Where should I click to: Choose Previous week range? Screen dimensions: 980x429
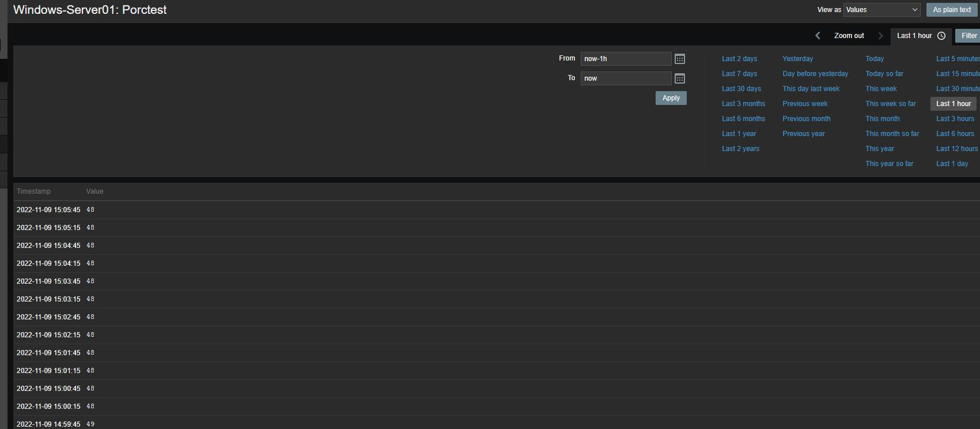[x=805, y=104]
